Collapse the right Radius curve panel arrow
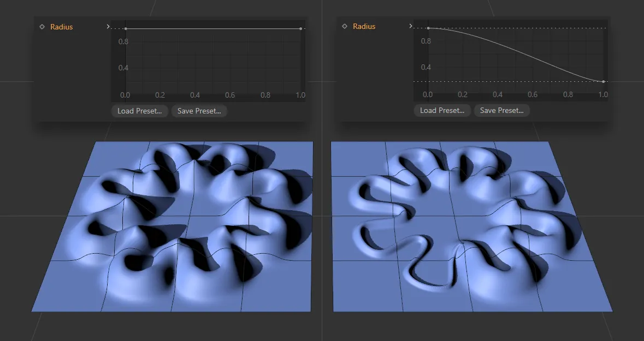Screen dimensions: 644x341 (x=411, y=26)
